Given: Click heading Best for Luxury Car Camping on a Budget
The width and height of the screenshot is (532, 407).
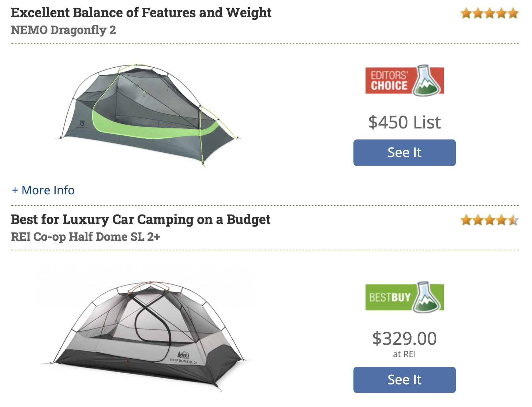Looking at the screenshot, I should pos(141,220).
